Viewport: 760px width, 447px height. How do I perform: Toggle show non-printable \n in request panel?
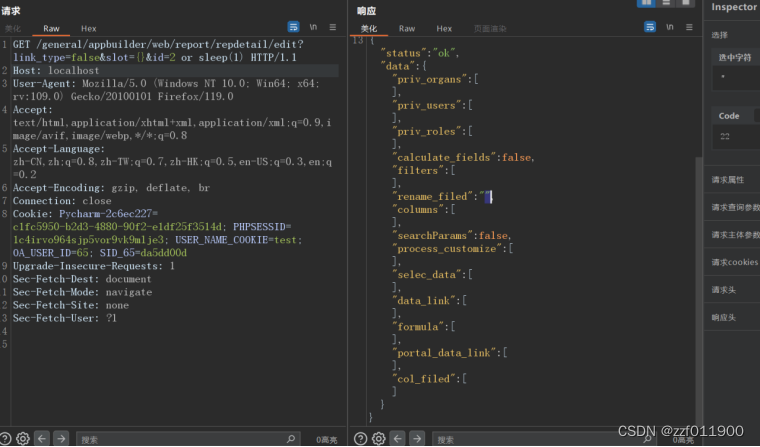(313, 27)
